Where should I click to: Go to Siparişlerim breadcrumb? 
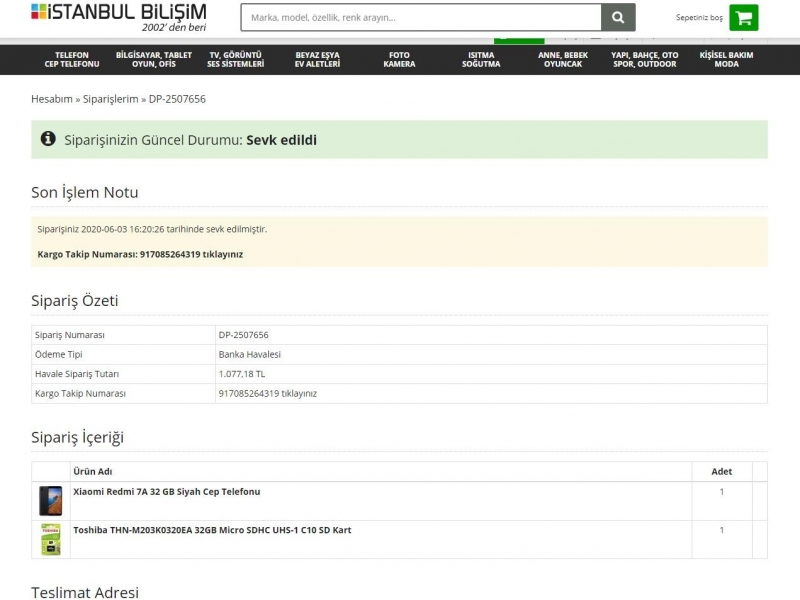pos(110,99)
